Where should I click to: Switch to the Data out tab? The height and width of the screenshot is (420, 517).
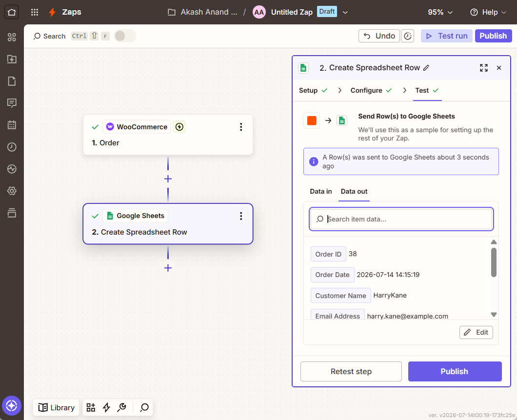coord(354,192)
